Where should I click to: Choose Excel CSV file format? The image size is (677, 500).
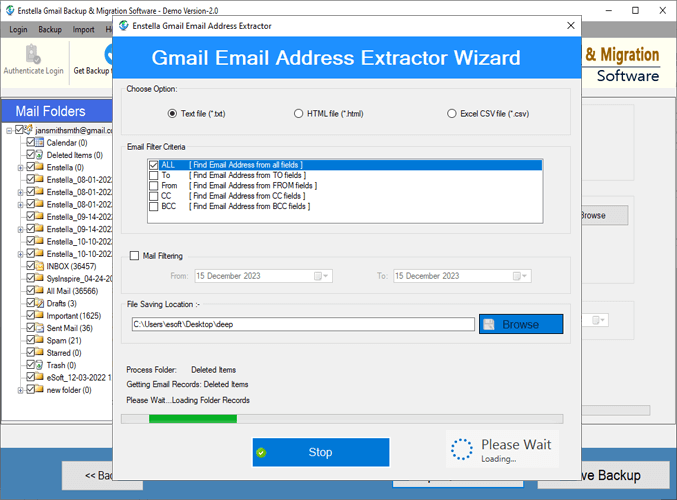pos(452,114)
